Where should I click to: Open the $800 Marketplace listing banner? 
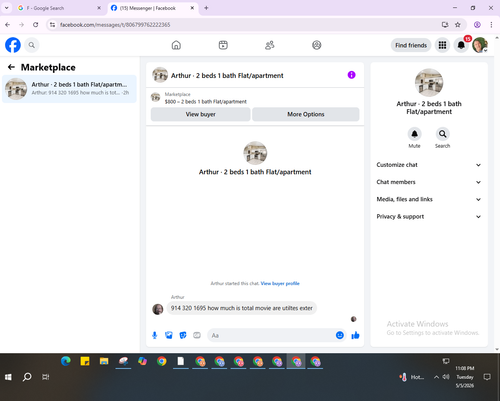click(255, 98)
